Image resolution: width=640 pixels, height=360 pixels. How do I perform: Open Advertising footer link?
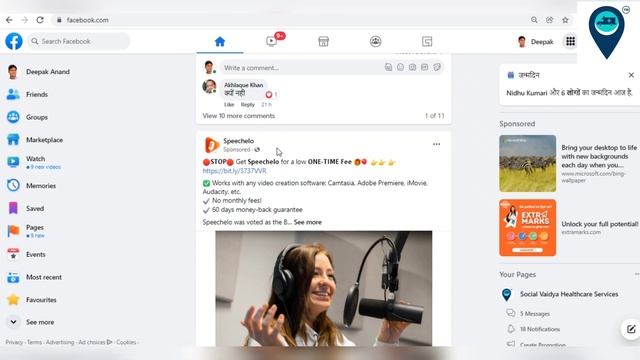tap(60, 342)
